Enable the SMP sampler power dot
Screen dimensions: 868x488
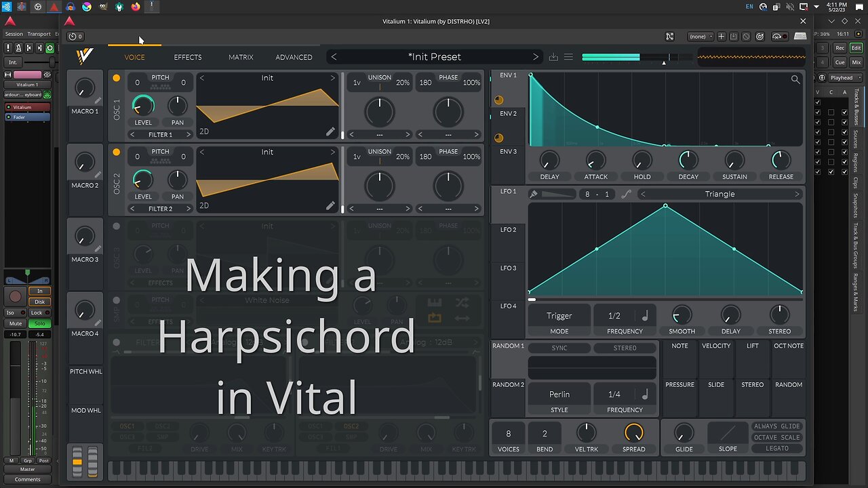tap(117, 300)
